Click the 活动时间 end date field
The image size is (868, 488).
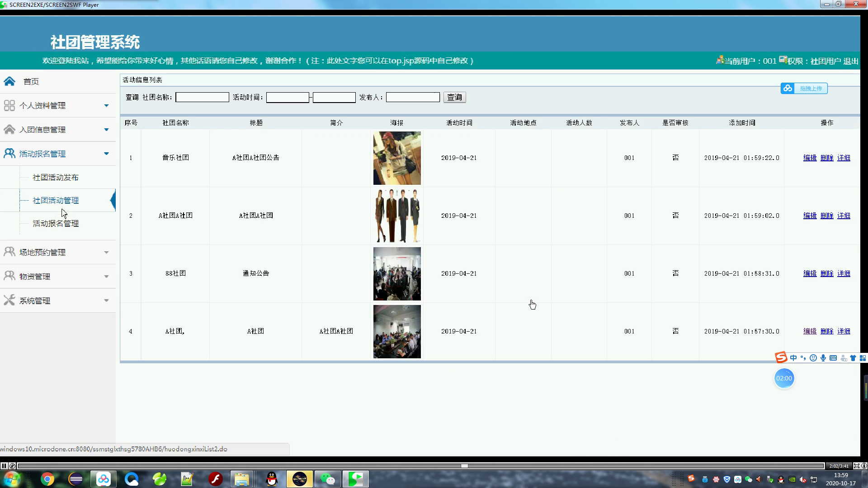(x=334, y=97)
